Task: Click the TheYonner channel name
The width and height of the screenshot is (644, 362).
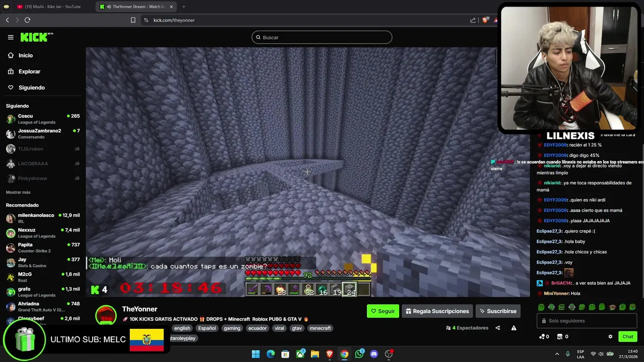Action: 140,309
